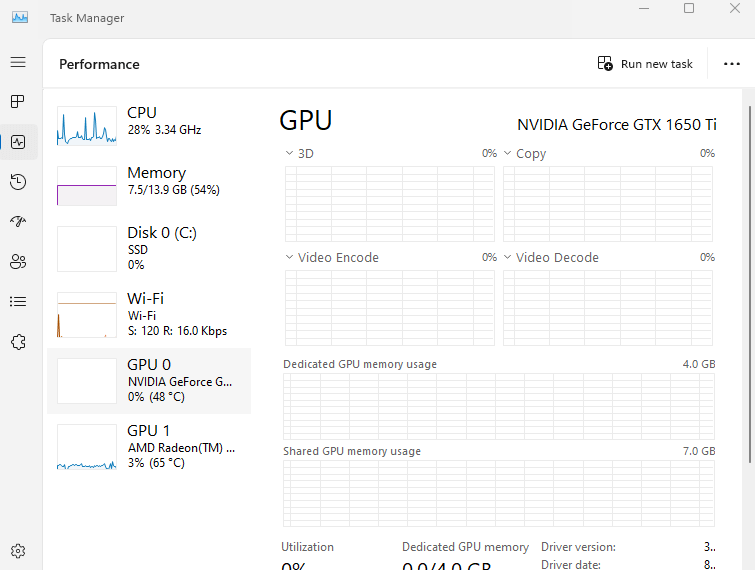Select GPU 1 AMD Radeon item
The height and width of the screenshot is (570, 755).
point(149,447)
